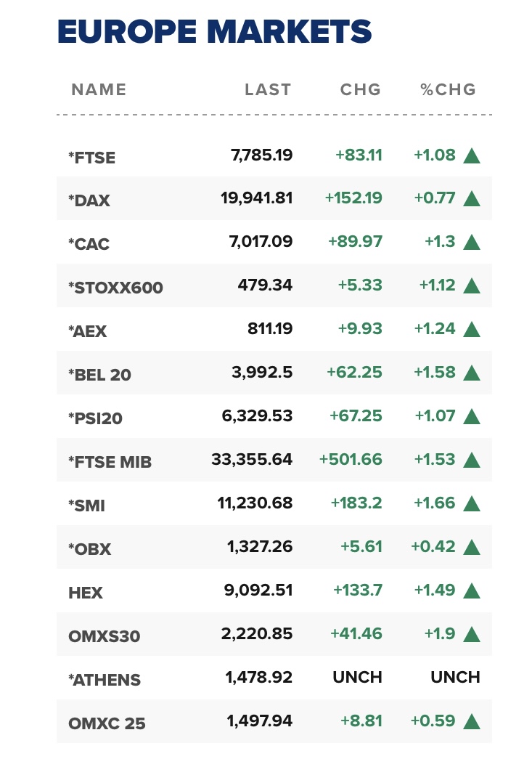Click the green up arrow beside FTSE
The width and height of the screenshot is (532, 775).
472,155
